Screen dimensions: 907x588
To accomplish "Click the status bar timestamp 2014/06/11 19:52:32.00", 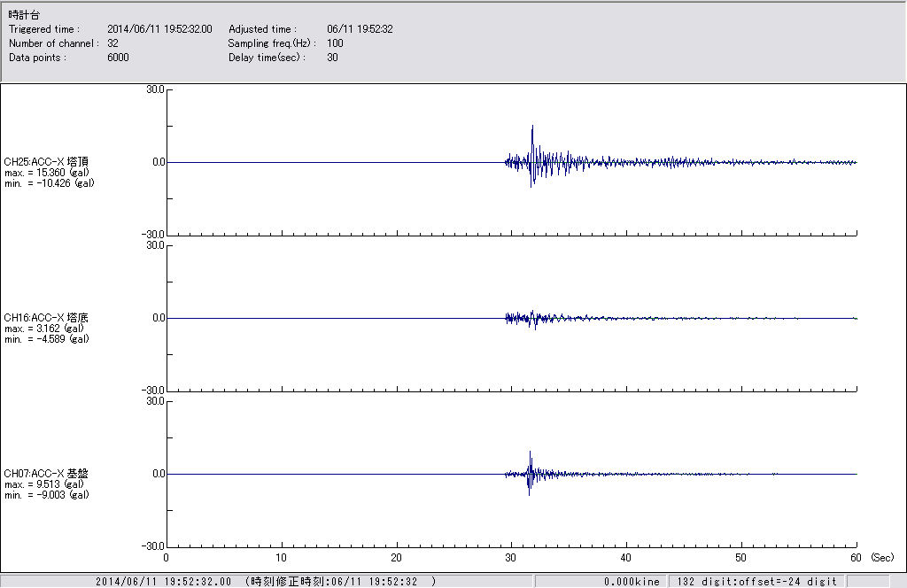I will point(163,582).
